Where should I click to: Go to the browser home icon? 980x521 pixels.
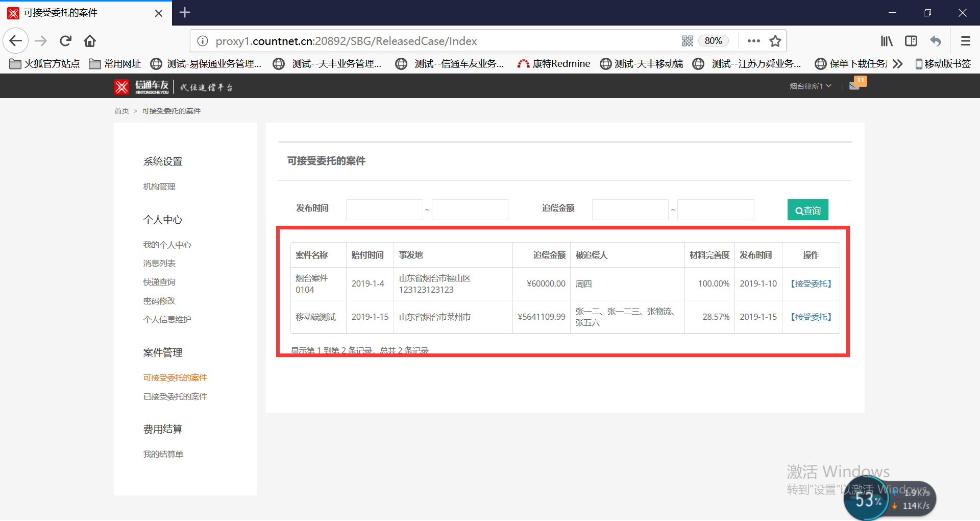90,41
